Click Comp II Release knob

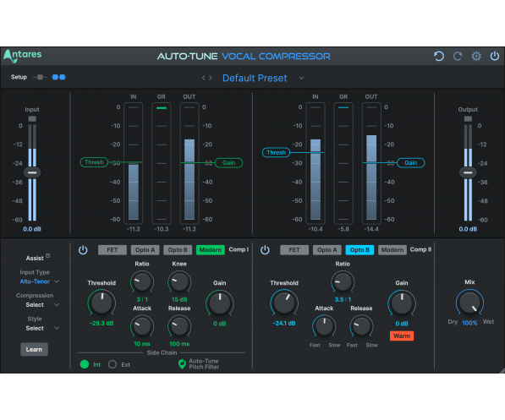point(361,326)
